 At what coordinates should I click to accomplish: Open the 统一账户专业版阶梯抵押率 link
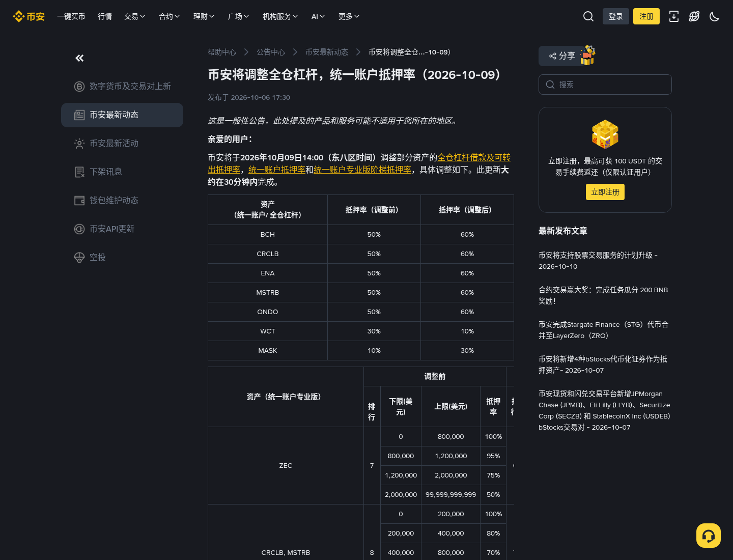(x=362, y=170)
